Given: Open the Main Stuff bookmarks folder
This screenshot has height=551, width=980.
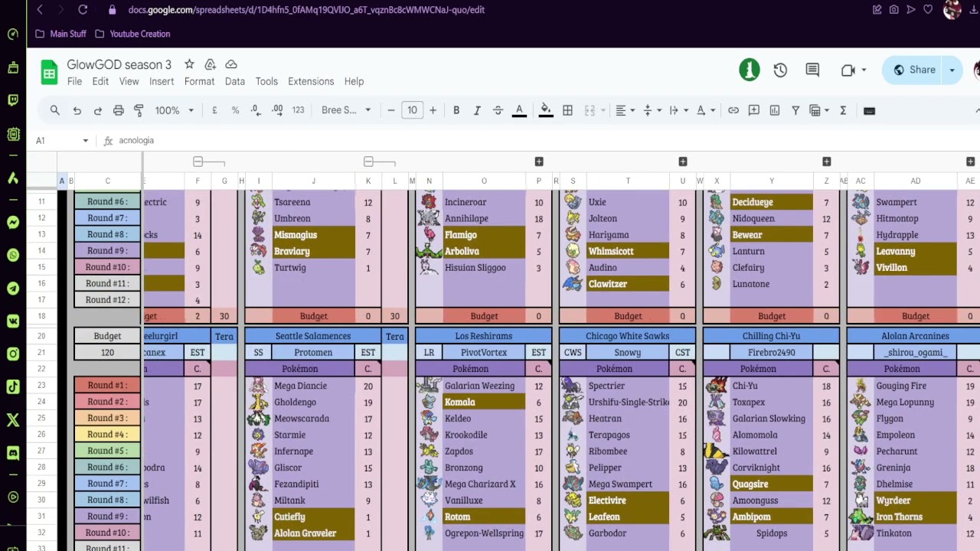Looking at the screenshot, I should coord(60,34).
